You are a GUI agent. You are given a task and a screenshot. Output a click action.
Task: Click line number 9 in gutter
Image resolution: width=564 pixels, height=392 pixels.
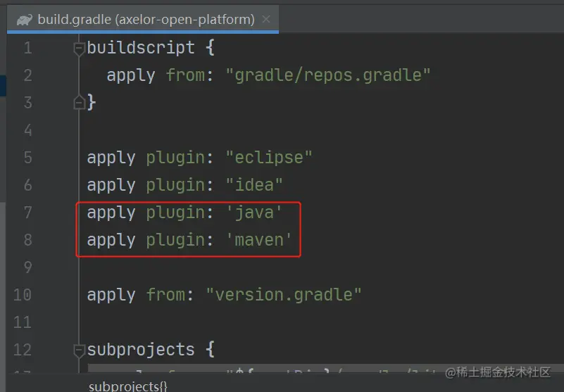tap(27, 267)
